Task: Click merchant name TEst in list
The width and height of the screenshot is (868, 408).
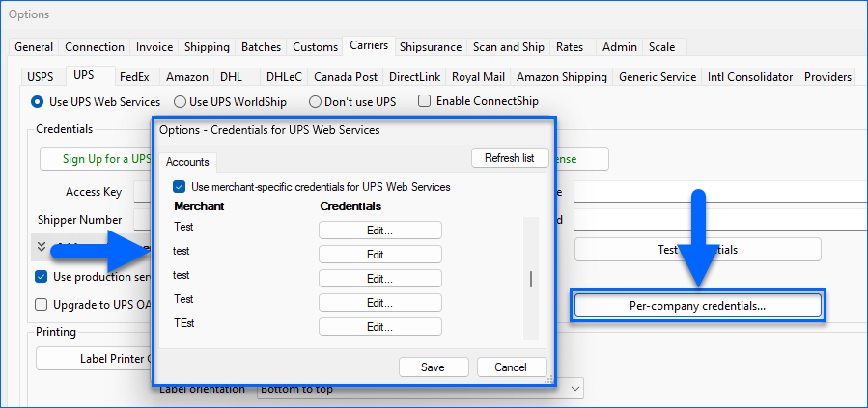Action: click(183, 323)
